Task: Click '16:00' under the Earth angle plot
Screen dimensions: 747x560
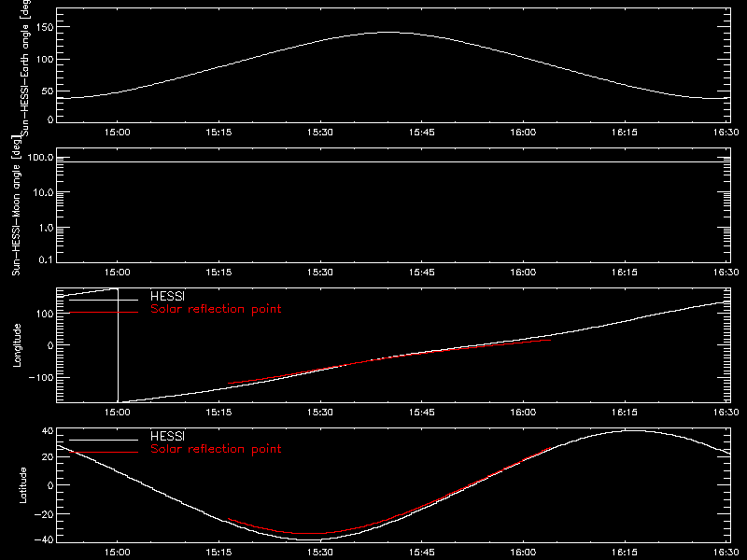Action: point(523,133)
